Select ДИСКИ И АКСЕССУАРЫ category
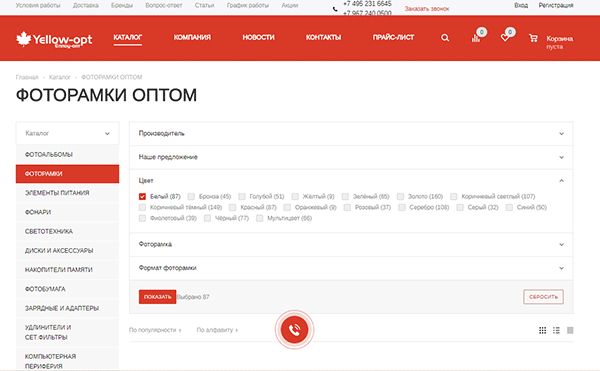Viewport: 600px width, 371px height. coord(67,251)
